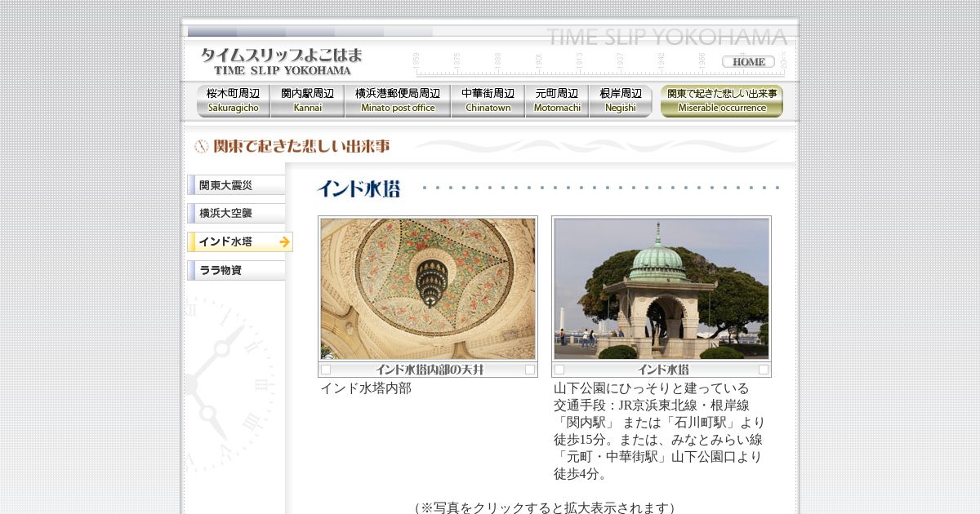Open ララ物資 sidebar link
Screen dimensions: 980x514
pos(237,270)
